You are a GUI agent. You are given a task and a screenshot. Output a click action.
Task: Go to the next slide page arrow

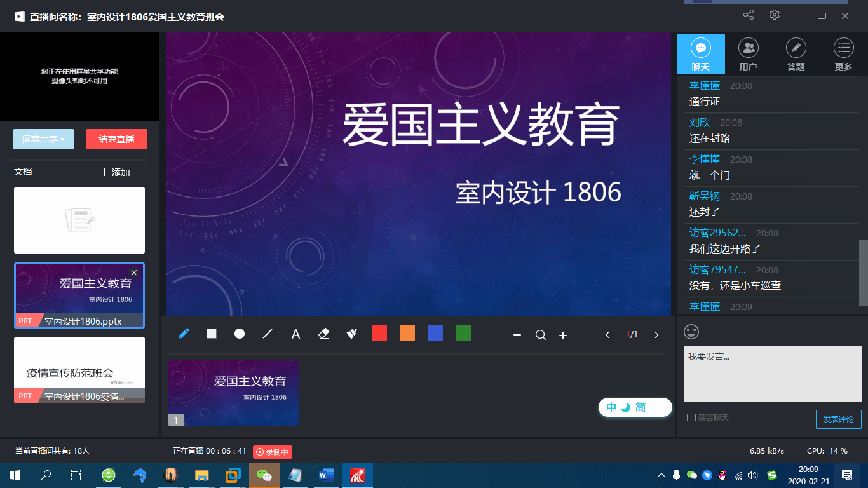[x=656, y=335]
